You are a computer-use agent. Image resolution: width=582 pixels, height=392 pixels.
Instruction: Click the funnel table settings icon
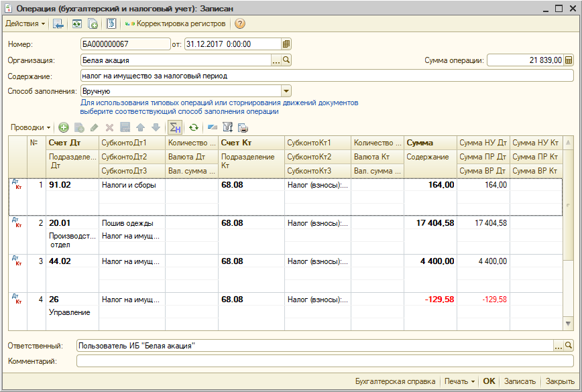click(227, 127)
